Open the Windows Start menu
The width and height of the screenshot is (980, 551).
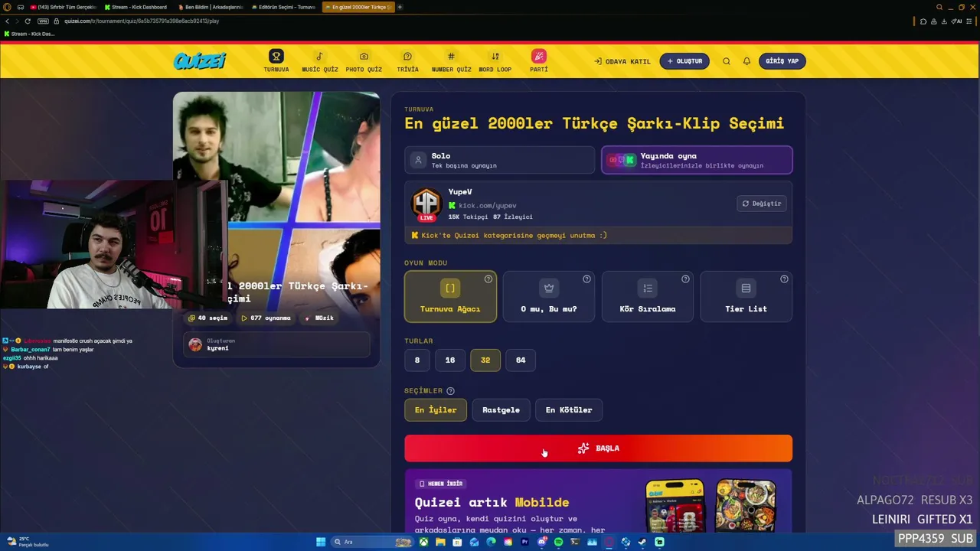pyautogui.click(x=321, y=542)
